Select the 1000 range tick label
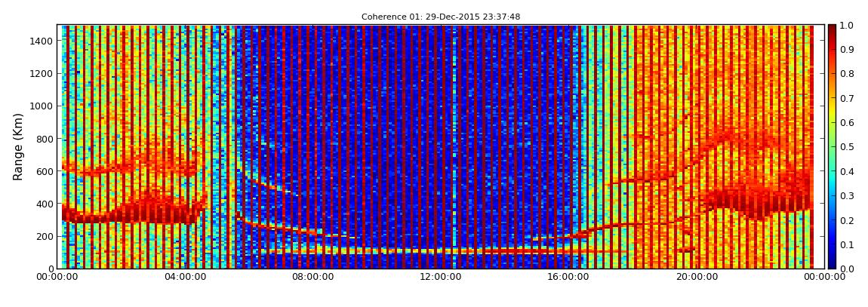 (41, 106)
